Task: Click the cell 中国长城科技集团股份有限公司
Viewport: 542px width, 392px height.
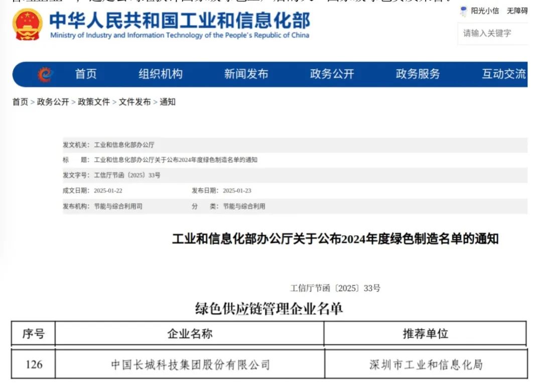Action: (191, 365)
